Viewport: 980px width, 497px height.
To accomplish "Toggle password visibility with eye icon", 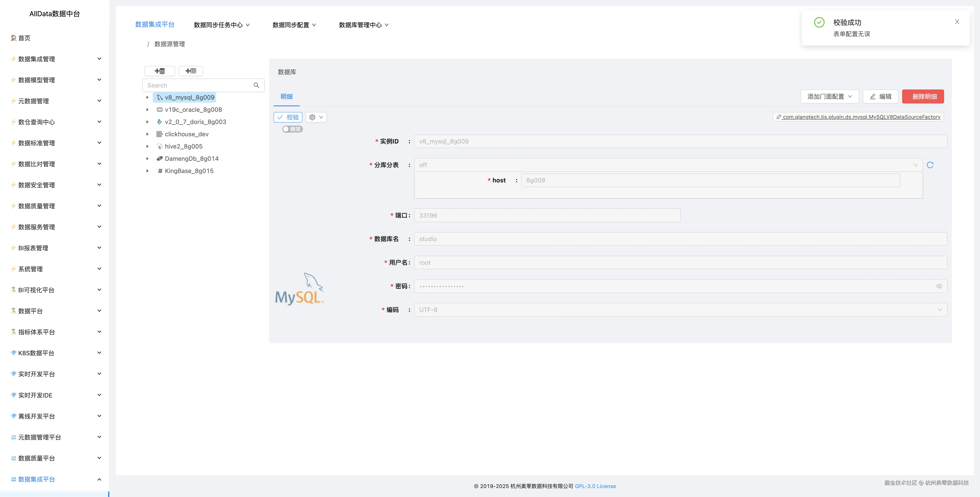I will (x=939, y=286).
